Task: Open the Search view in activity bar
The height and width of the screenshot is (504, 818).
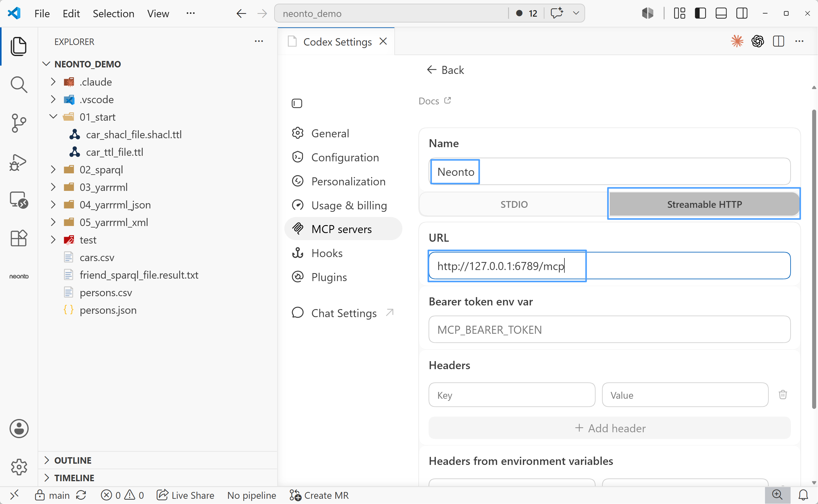Action: [x=19, y=85]
